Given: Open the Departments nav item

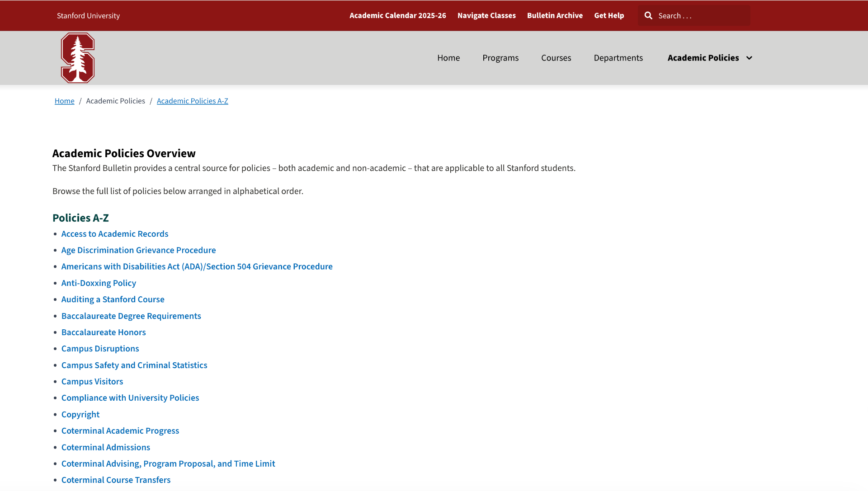Looking at the screenshot, I should tap(618, 58).
